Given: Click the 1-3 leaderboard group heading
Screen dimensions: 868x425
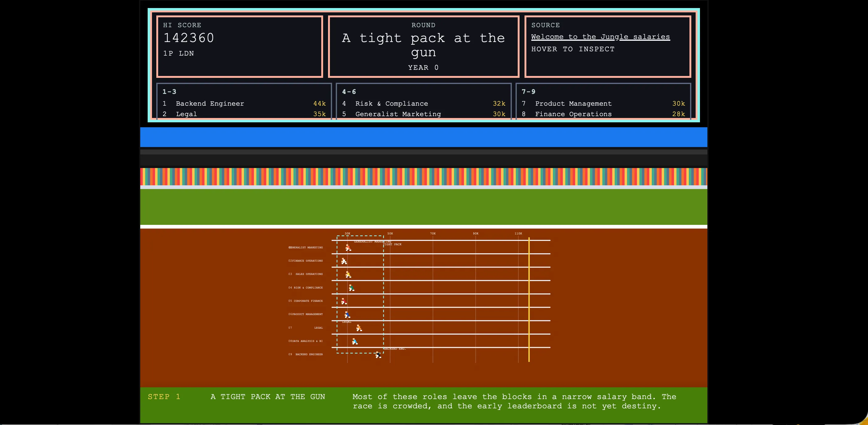Looking at the screenshot, I should (x=169, y=91).
